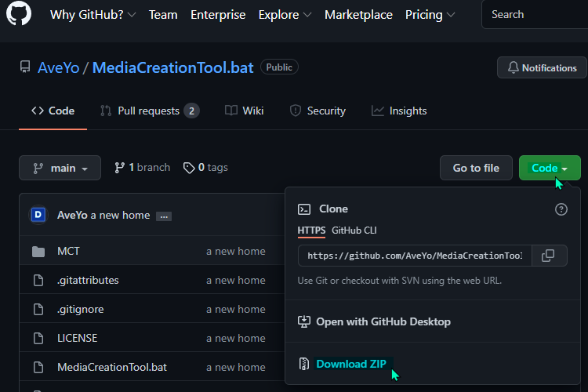Click the GitHub Octocat logo

[x=19, y=13]
